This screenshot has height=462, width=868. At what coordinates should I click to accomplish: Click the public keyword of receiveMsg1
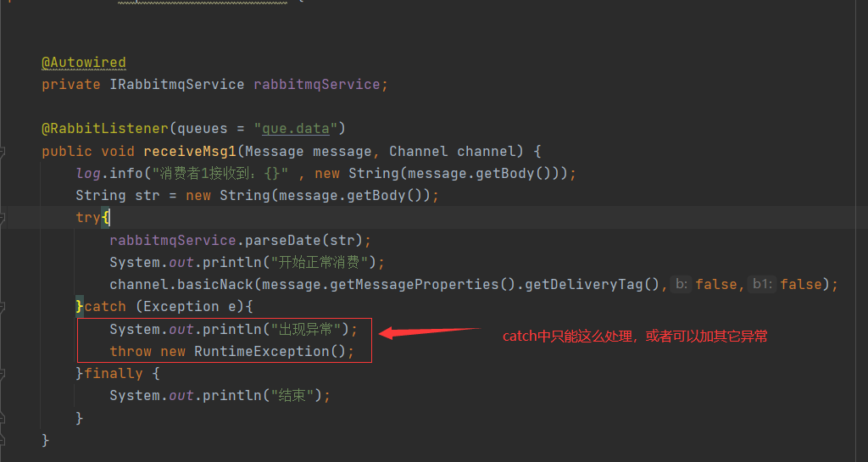67,152
